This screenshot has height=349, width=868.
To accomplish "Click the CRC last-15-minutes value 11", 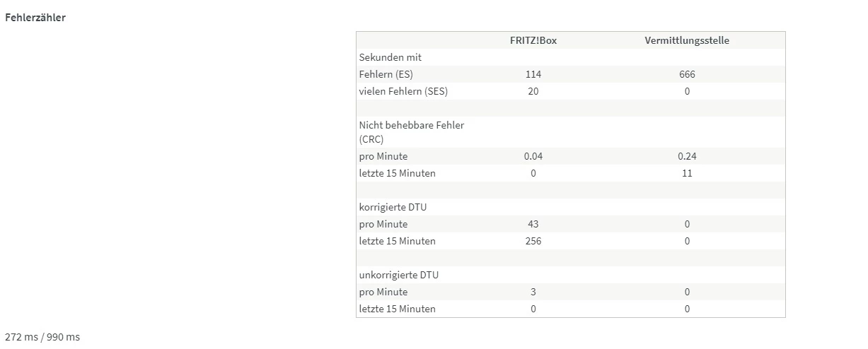I will coord(686,173).
